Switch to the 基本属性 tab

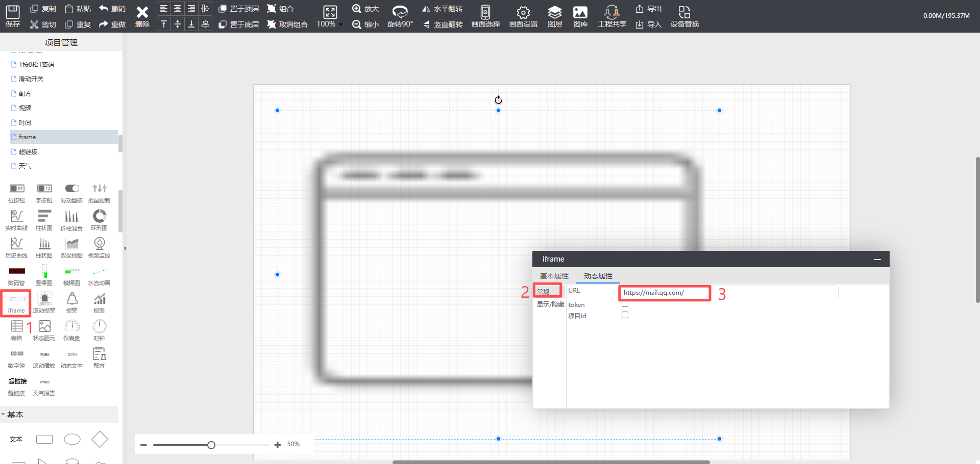tap(554, 276)
